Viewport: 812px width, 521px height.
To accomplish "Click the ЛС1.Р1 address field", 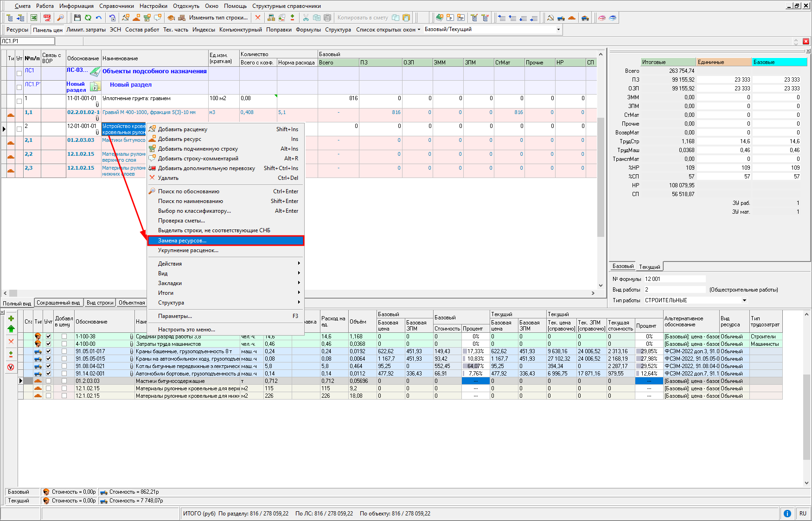I will click(x=28, y=41).
